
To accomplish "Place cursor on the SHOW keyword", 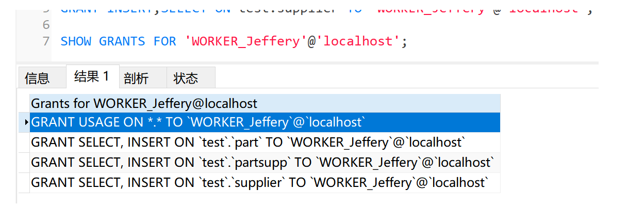I will pos(76,41).
